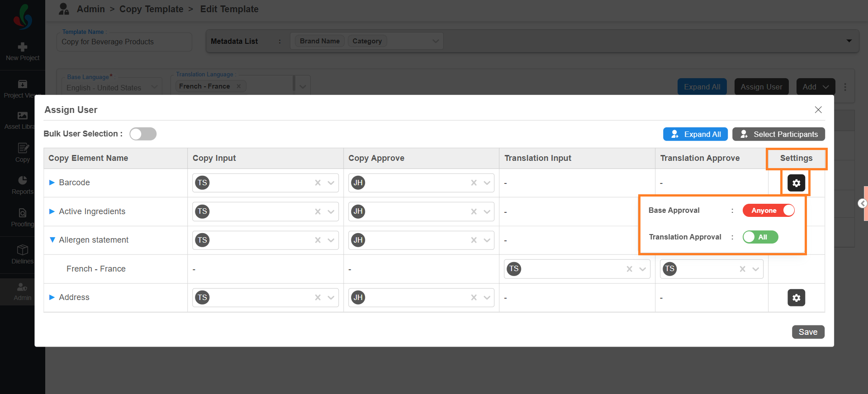Click the New Project plus icon
The image size is (868, 394).
click(x=23, y=47)
